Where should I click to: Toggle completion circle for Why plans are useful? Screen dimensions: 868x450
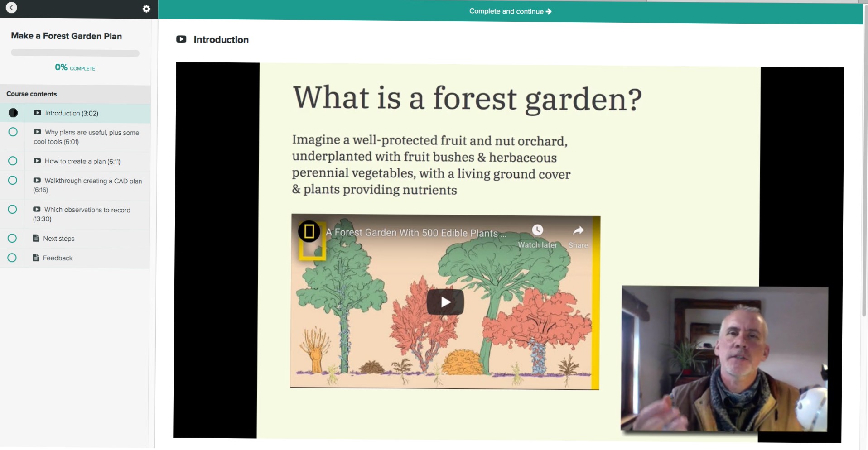[x=13, y=132]
